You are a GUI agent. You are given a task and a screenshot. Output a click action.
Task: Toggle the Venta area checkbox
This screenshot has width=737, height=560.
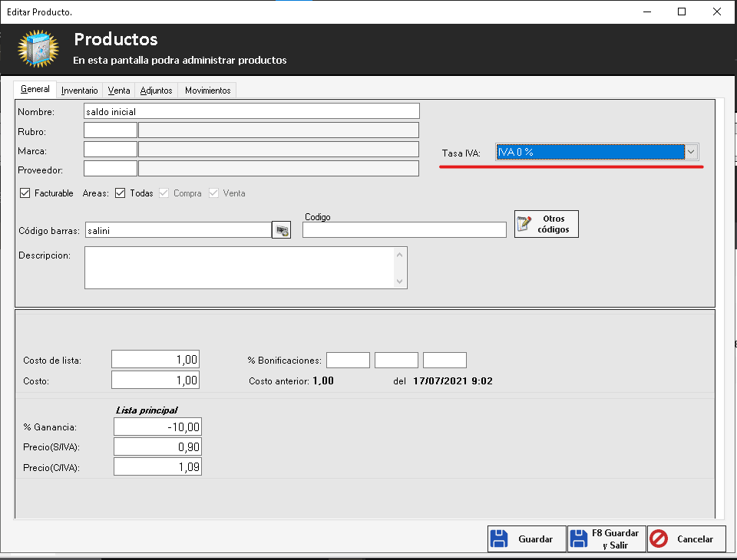(x=214, y=193)
